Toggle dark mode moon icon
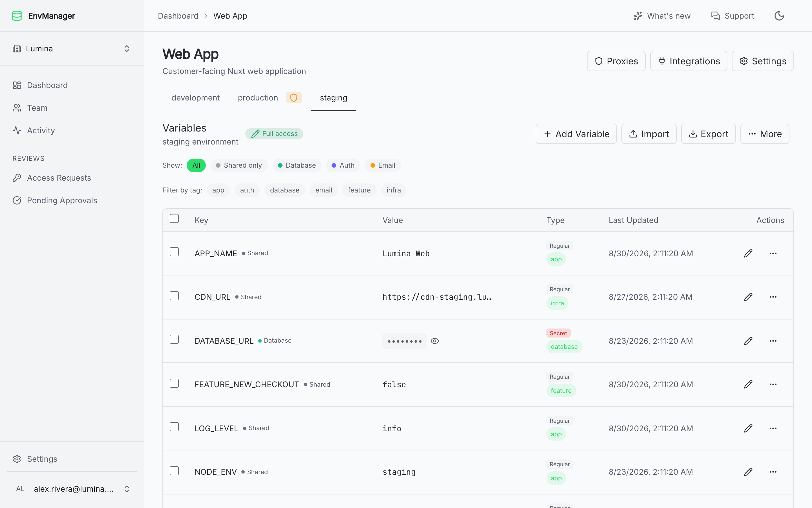 [779, 16]
